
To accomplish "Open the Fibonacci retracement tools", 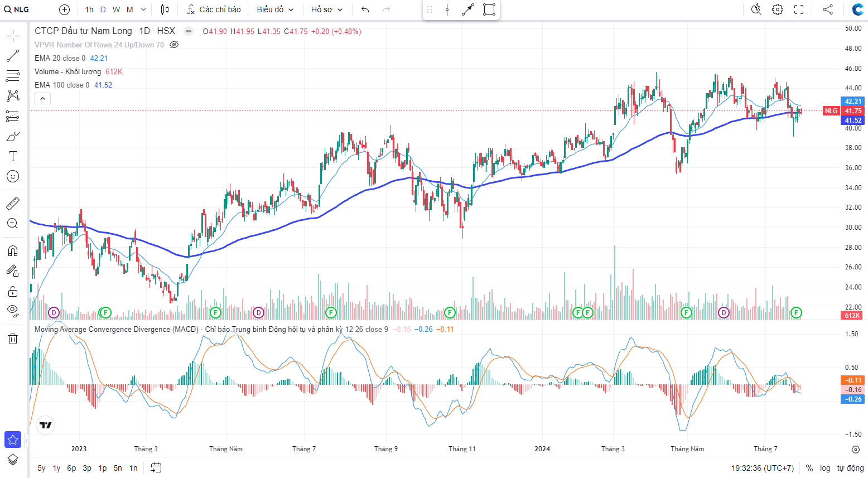I will (x=13, y=76).
